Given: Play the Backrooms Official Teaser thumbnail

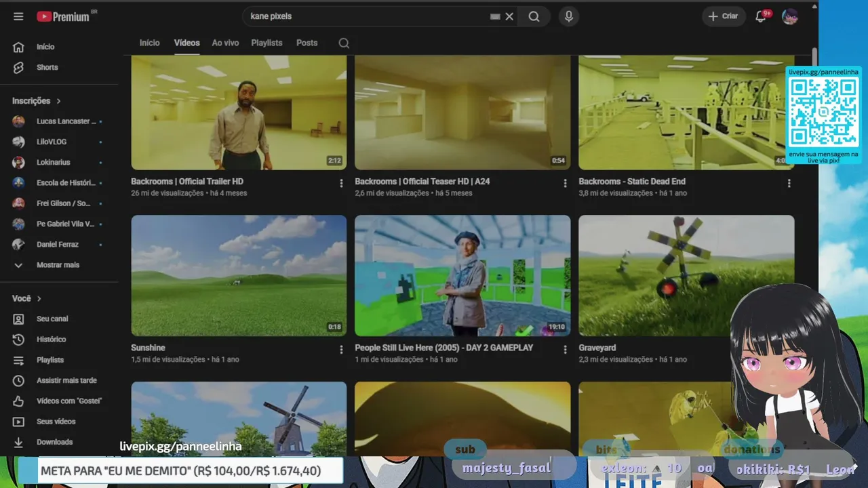Looking at the screenshot, I should [x=462, y=113].
